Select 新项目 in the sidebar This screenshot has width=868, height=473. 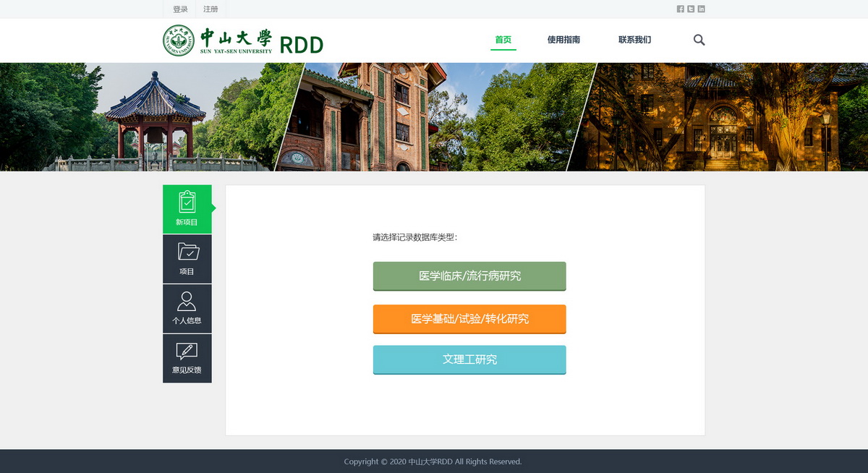187,209
